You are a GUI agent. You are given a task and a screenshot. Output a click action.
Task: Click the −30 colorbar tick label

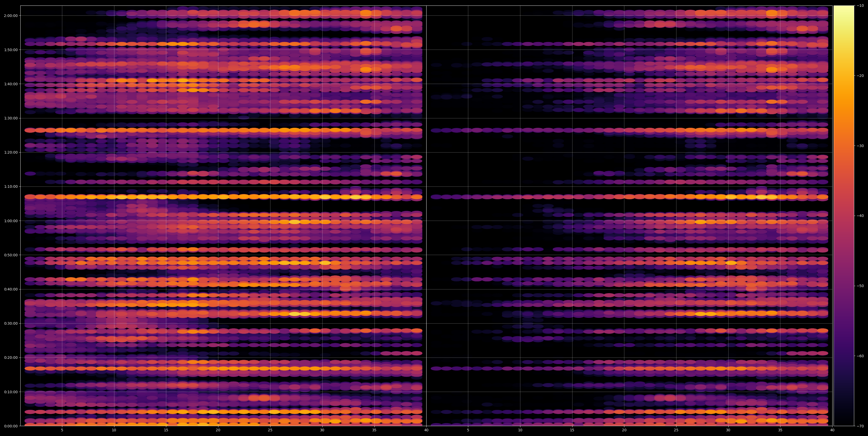[860, 146]
